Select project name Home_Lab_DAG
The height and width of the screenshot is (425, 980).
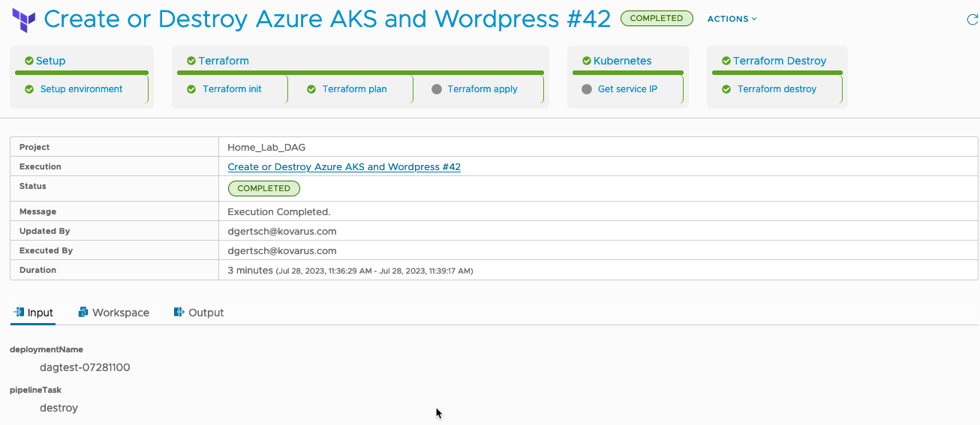266,148
